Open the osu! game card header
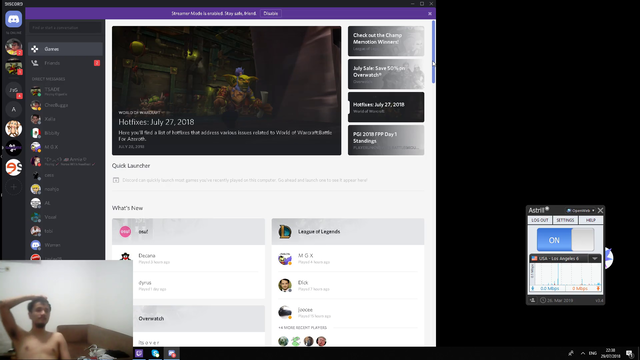640x360 pixels. coord(189,231)
